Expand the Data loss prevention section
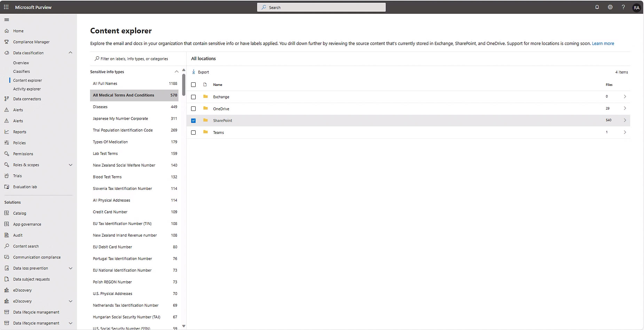Image resolution: width=644 pixels, height=330 pixels. [71, 268]
